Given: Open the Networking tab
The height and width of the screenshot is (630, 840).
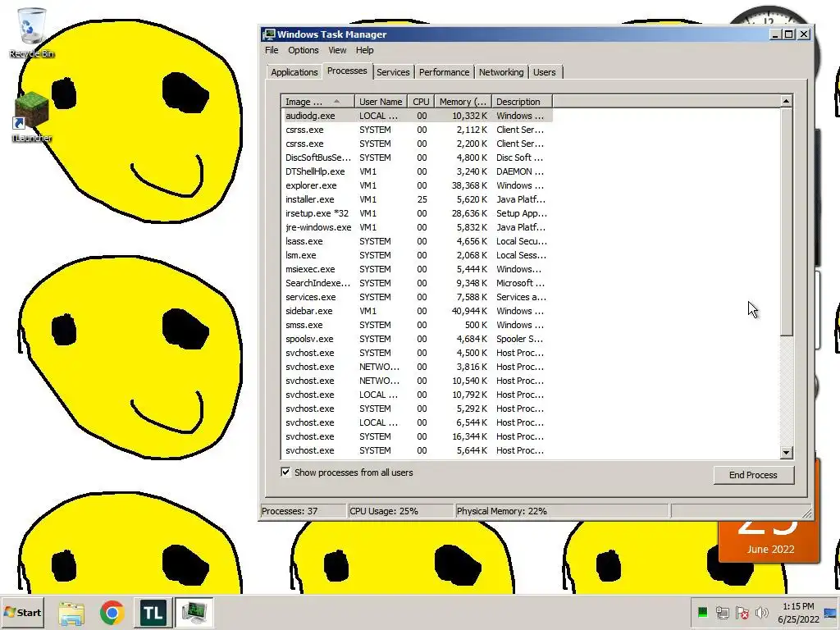Looking at the screenshot, I should (x=501, y=72).
